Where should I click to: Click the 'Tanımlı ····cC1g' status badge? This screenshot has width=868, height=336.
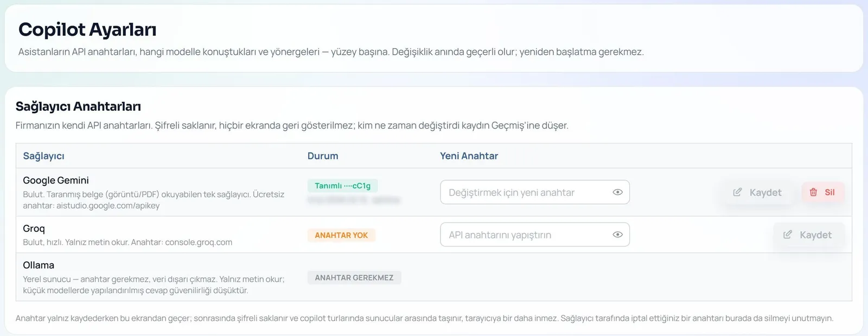click(342, 186)
